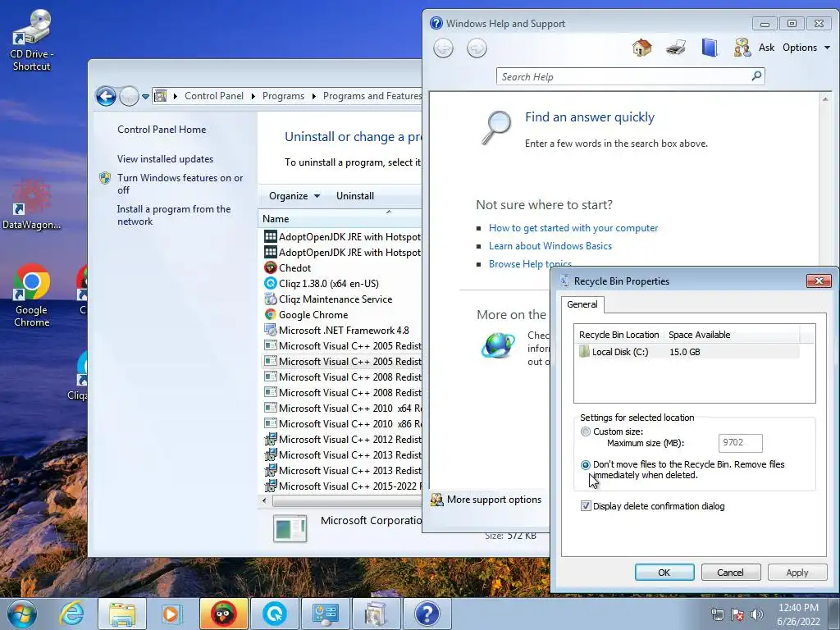This screenshot has width=840, height=630.
Task: Open Turn Windows features on or off
Action: pos(180,184)
